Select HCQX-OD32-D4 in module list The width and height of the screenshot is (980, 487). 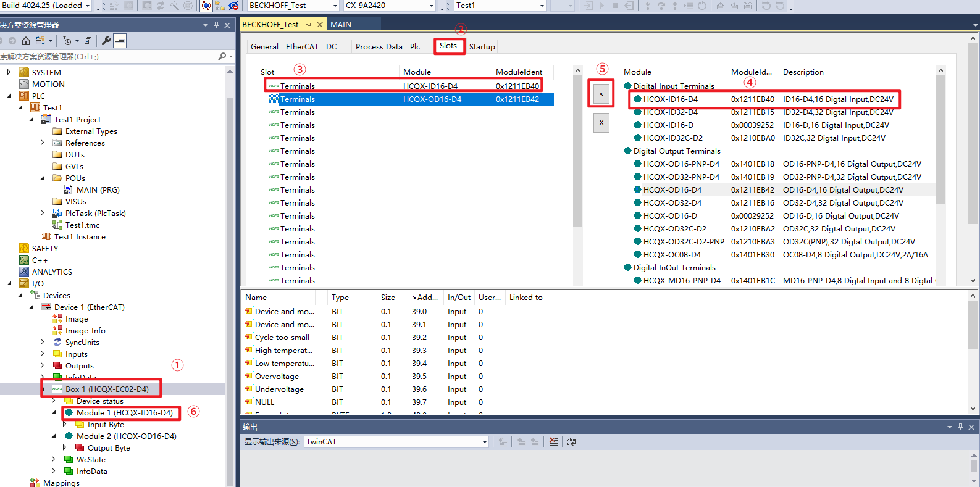pos(672,203)
